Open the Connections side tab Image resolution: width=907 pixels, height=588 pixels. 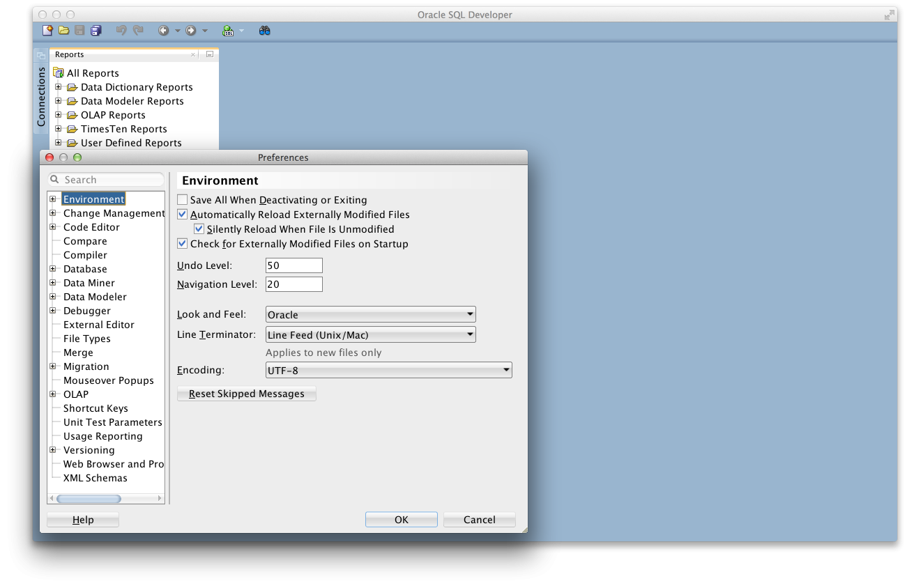[41, 97]
